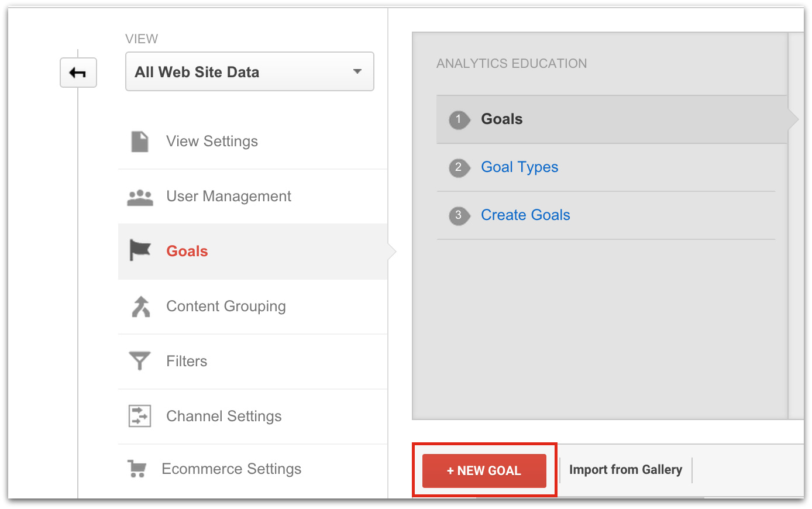This screenshot has width=812, height=509.
Task: Open the Create Goals link
Action: 525,215
